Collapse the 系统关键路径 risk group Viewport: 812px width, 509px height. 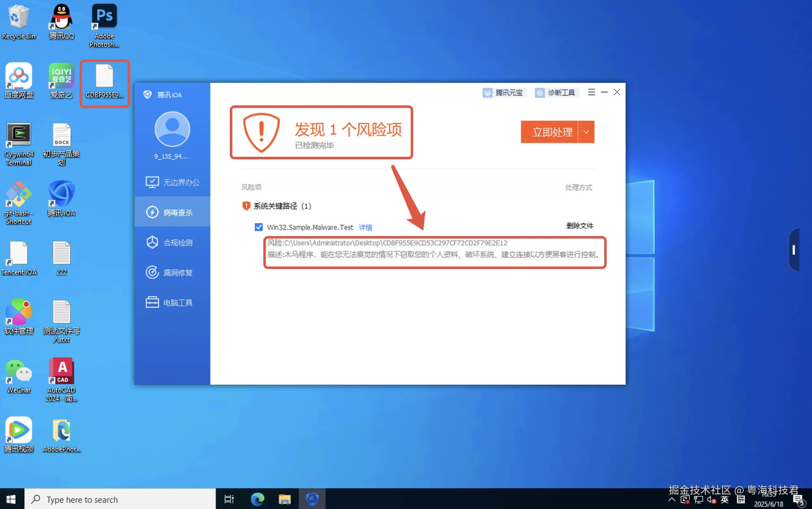point(275,206)
